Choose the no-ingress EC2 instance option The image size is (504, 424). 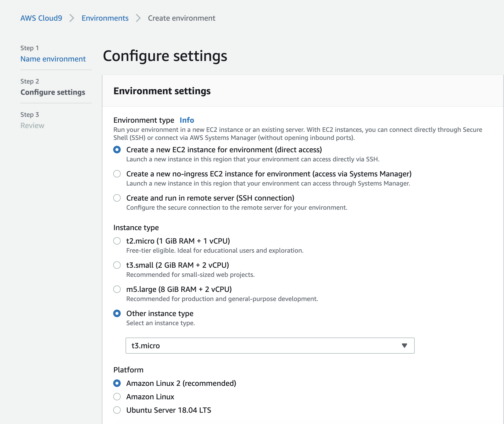click(117, 174)
